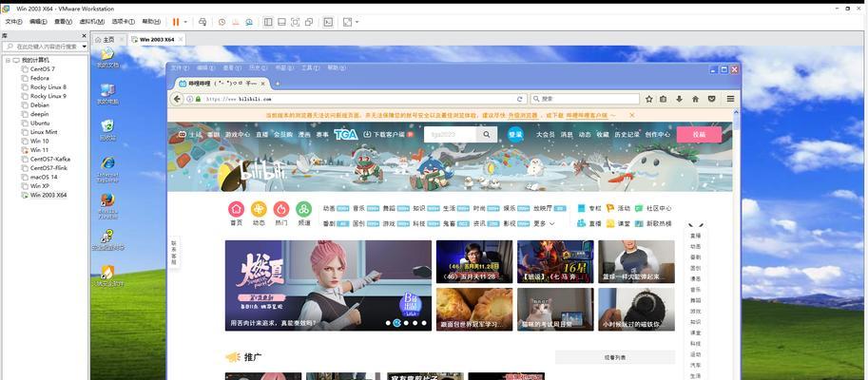Open the Firefox hamburger menu
This screenshot has height=380, width=868.
[x=731, y=99]
